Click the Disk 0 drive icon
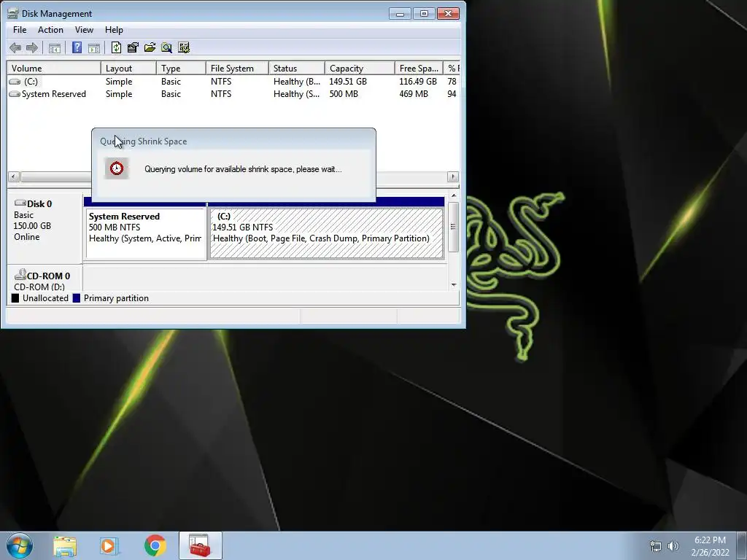747x560 pixels. tap(20, 203)
